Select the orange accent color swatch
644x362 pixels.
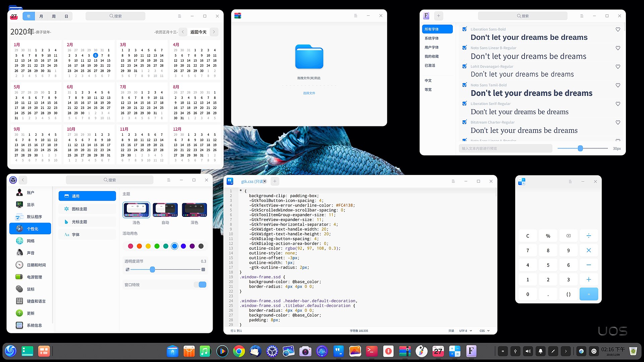[139, 246]
